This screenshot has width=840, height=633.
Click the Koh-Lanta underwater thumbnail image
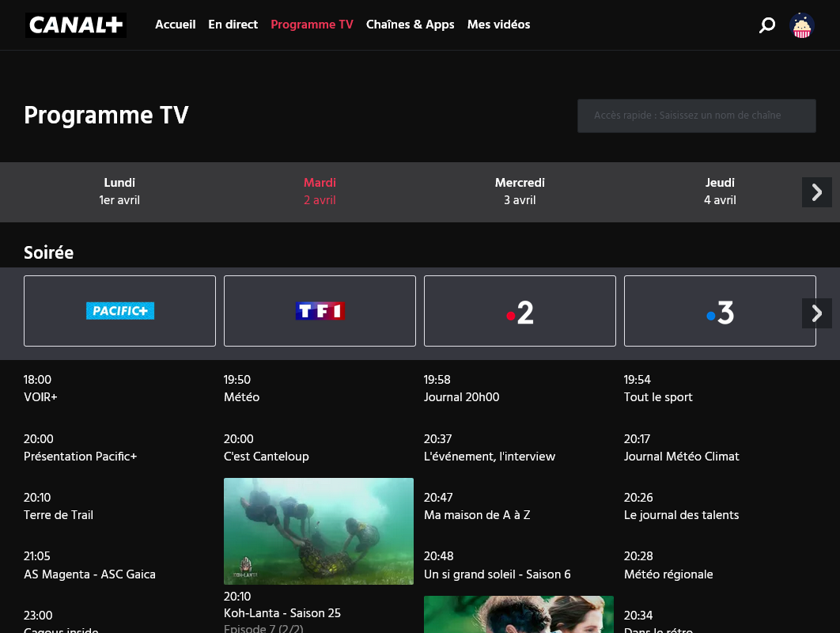[x=319, y=531]
